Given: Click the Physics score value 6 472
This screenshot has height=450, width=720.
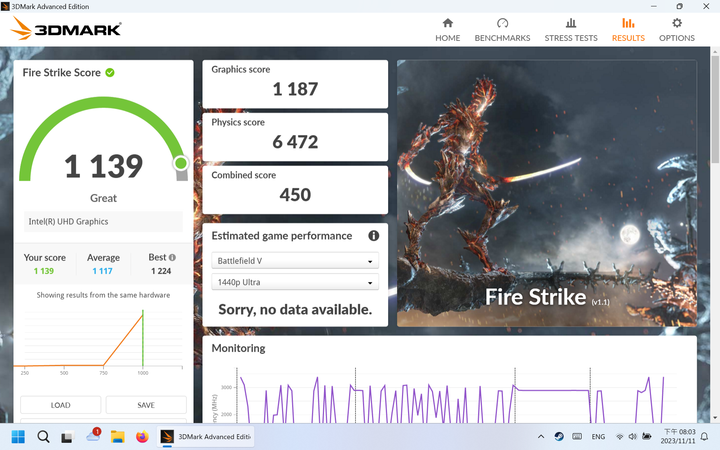Looking at the screenshot, I should pyautogui.click(x=295, y=142).
